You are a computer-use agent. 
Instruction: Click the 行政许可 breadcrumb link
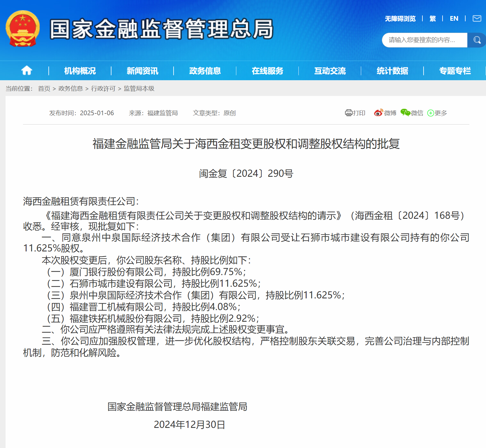tap(103, 88)
